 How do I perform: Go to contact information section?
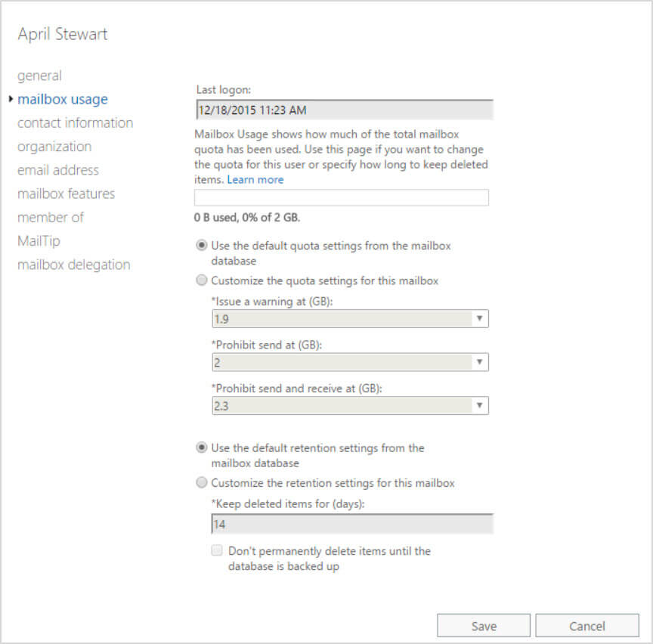[75, 122]
